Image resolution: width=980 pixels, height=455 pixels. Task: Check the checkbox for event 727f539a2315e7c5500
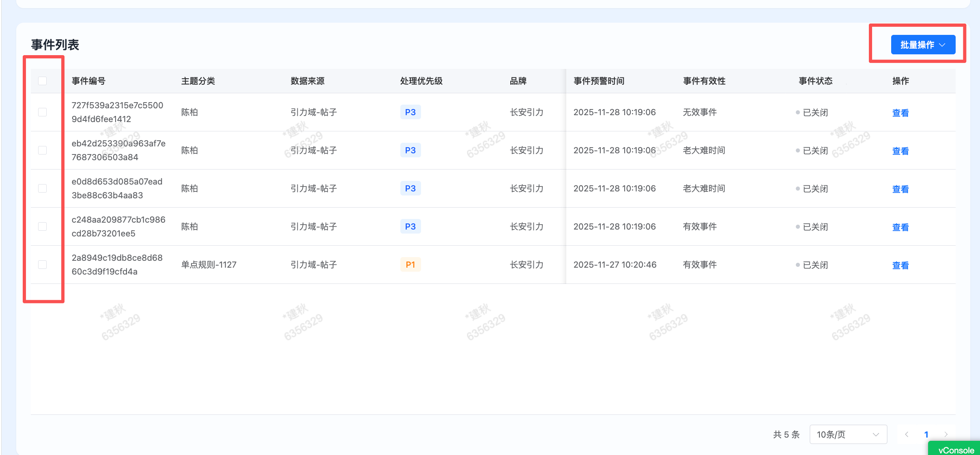[x=43, y=112]
